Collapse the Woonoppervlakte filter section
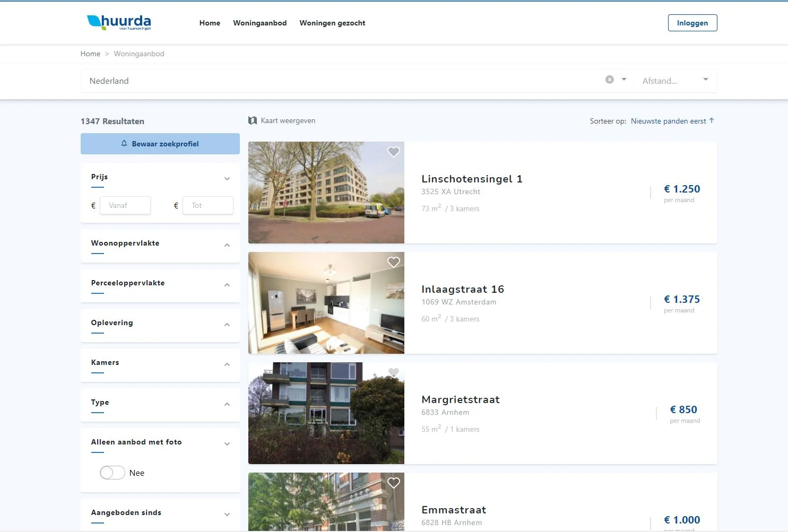The image size is (788, 532). [227, 245]
